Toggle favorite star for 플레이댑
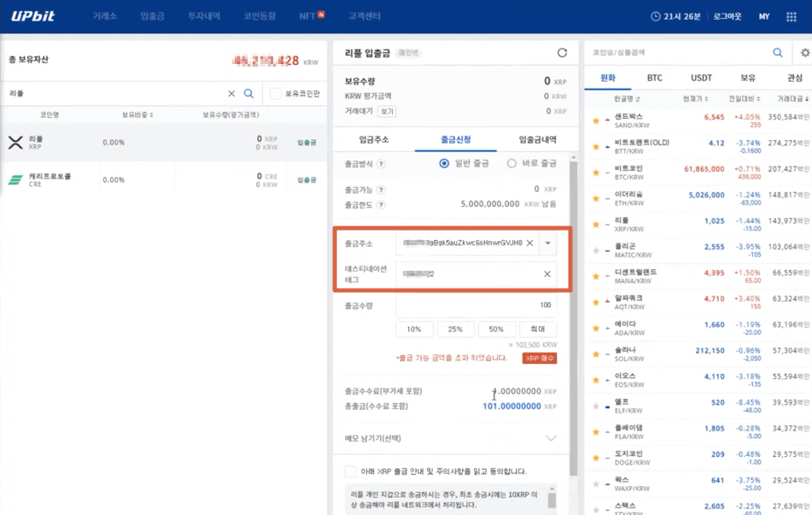 [596, 432]
